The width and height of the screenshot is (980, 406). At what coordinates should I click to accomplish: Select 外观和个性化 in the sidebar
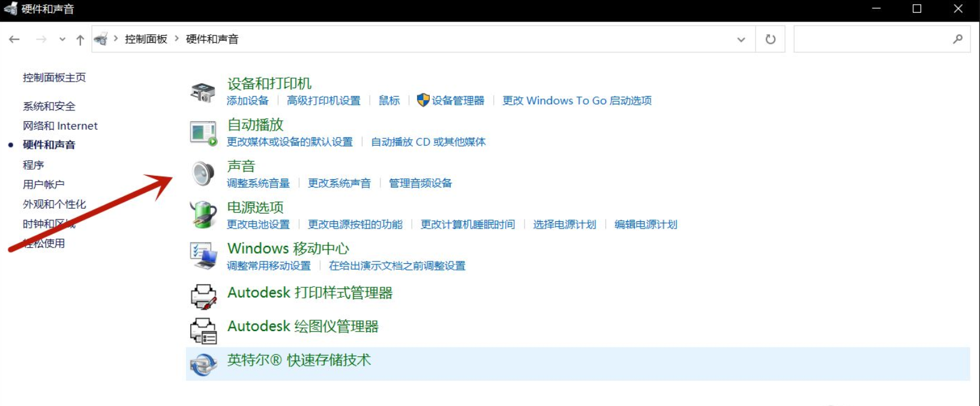(x=55, y=204)
